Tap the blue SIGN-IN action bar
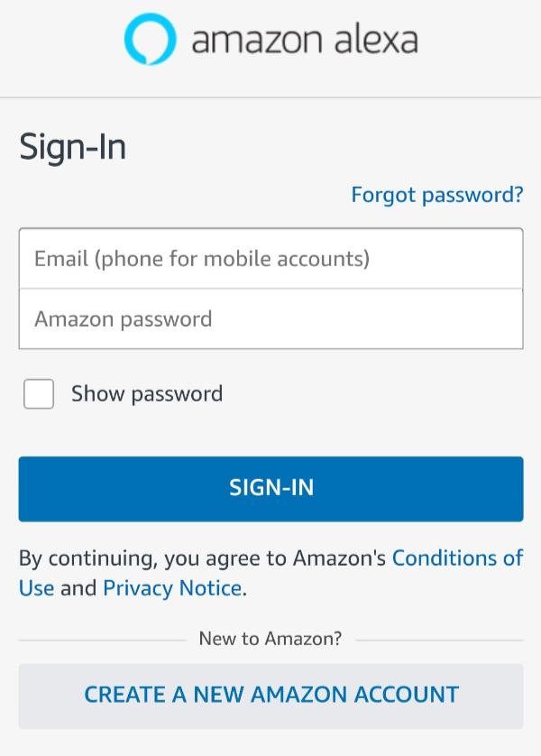This screenshot has height=756, width=541. coord(270,488)
